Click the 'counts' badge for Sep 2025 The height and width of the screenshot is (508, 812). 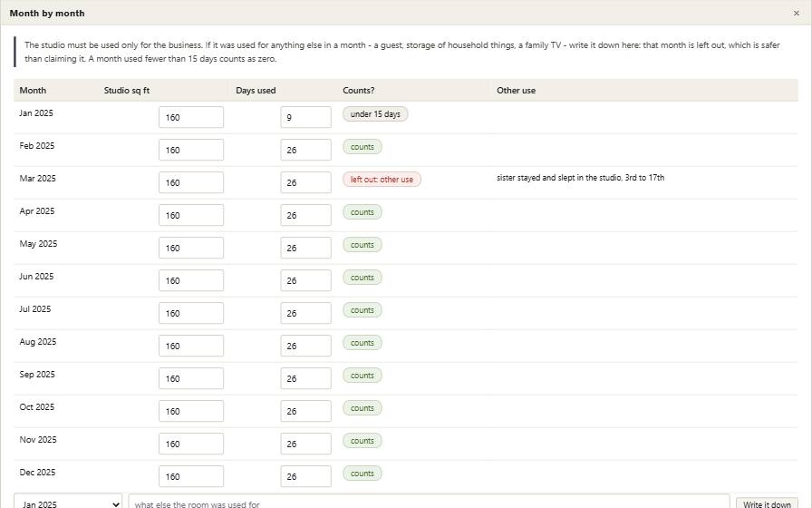tap(362, 376)
